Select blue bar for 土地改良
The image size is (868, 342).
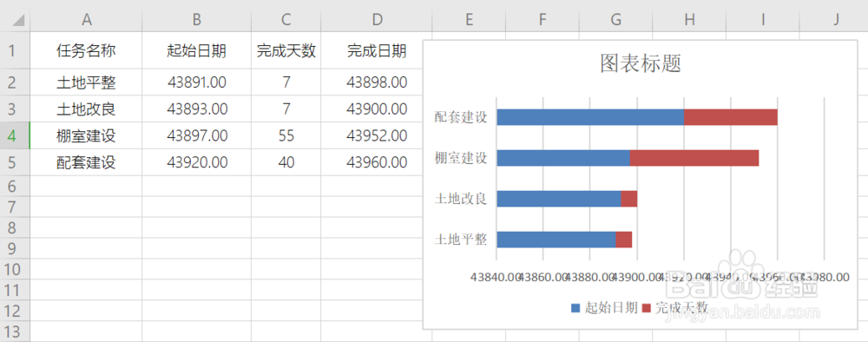pos(559,199)
